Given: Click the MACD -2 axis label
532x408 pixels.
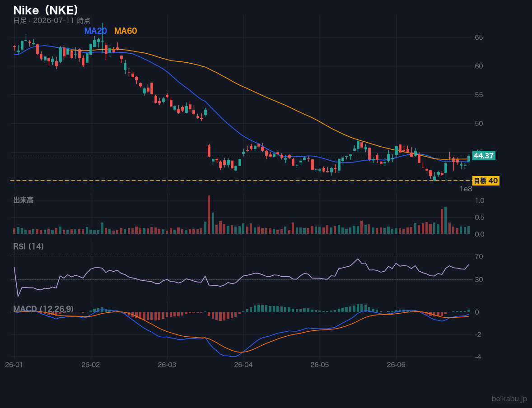Looking at the screenshot, I should [x=479, y=334].
